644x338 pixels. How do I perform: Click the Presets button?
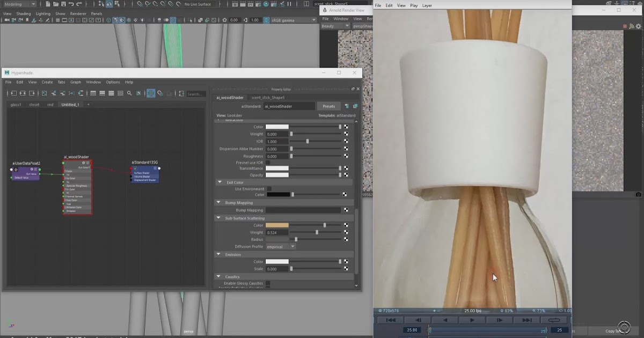(x=328, y=106)
